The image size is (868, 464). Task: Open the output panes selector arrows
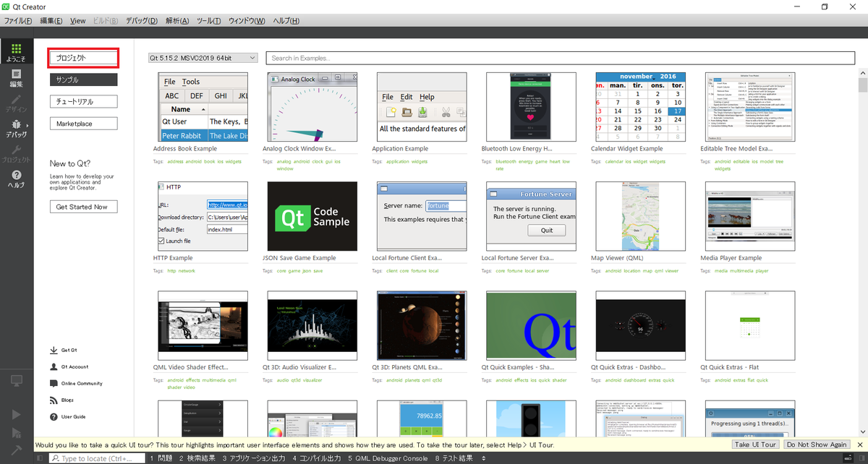pyautogui.click(x=483, y=458)
